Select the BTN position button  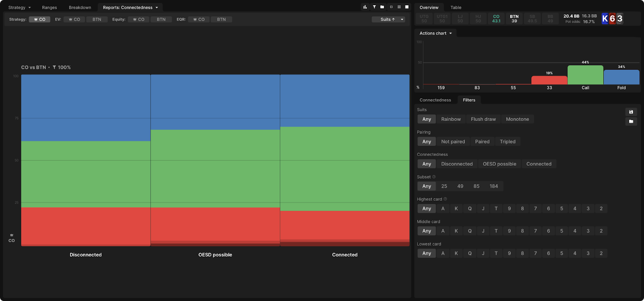coord(514,19)
